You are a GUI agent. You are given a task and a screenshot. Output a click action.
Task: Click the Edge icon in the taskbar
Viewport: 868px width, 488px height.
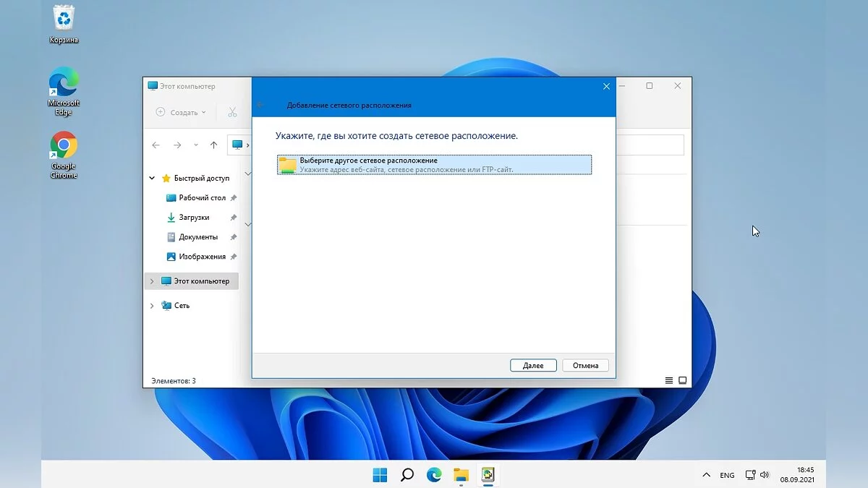tap(434, 475)
